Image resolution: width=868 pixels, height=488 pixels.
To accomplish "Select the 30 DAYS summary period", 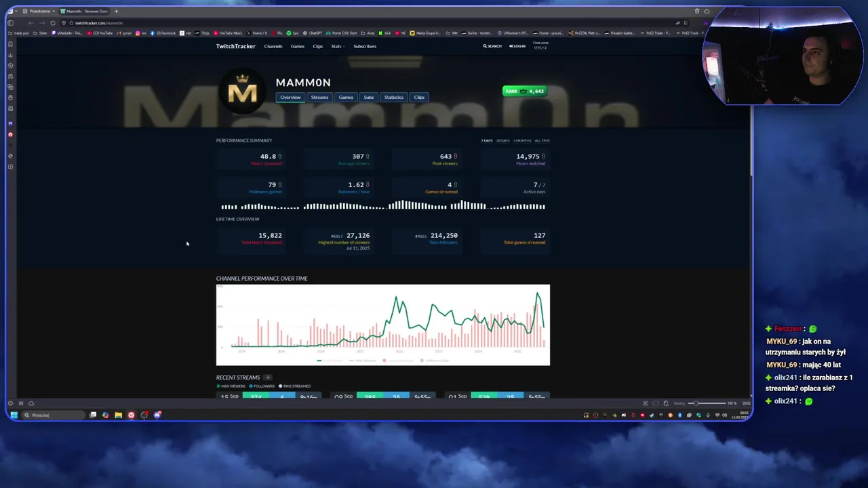I will click(x=502, y=140).
